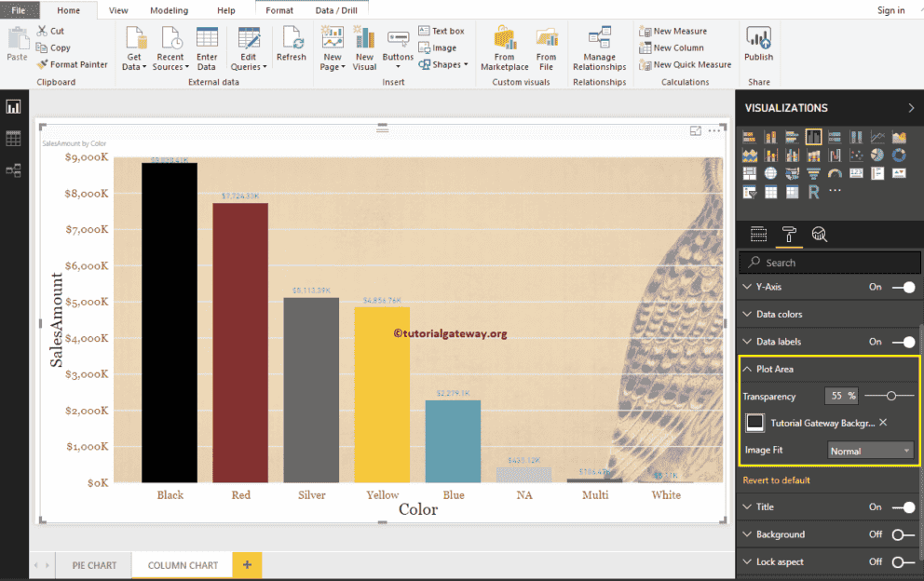Switch to Report view in sidebar
The height and width of the screenshot is (581, 924).
click(x=14, y=107)
